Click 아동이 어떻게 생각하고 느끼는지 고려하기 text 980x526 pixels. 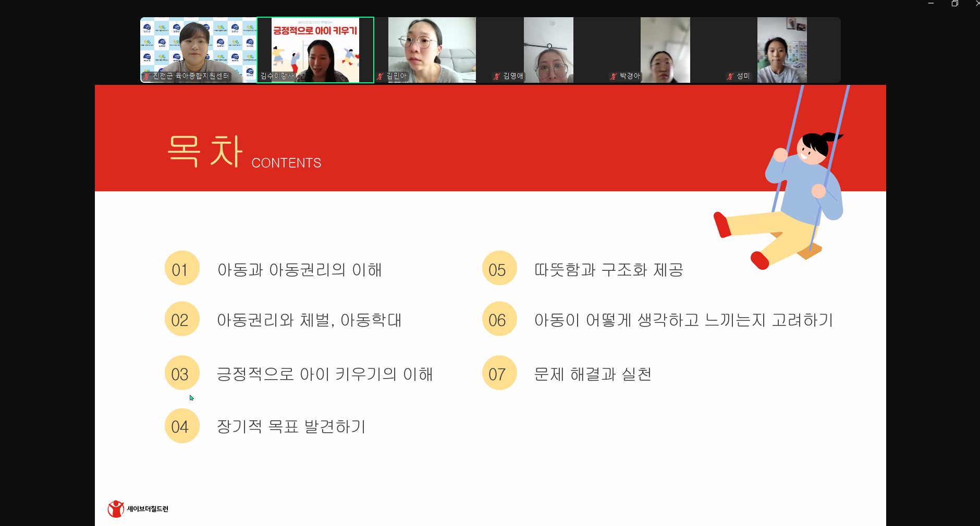(684, 320)
